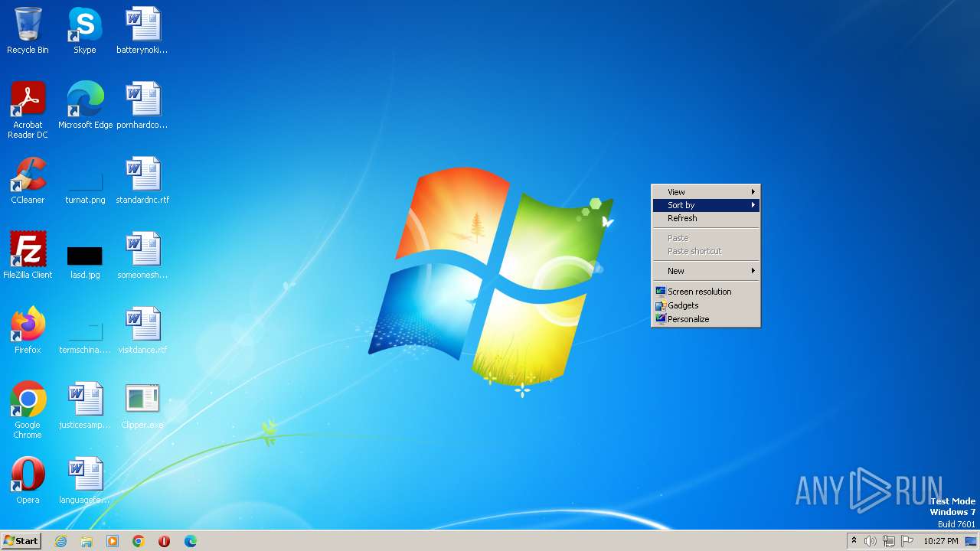The height and width of the screenshot is (551, 980).
Task: Choose Personalize in the context menu
Action: click(706, 319)
